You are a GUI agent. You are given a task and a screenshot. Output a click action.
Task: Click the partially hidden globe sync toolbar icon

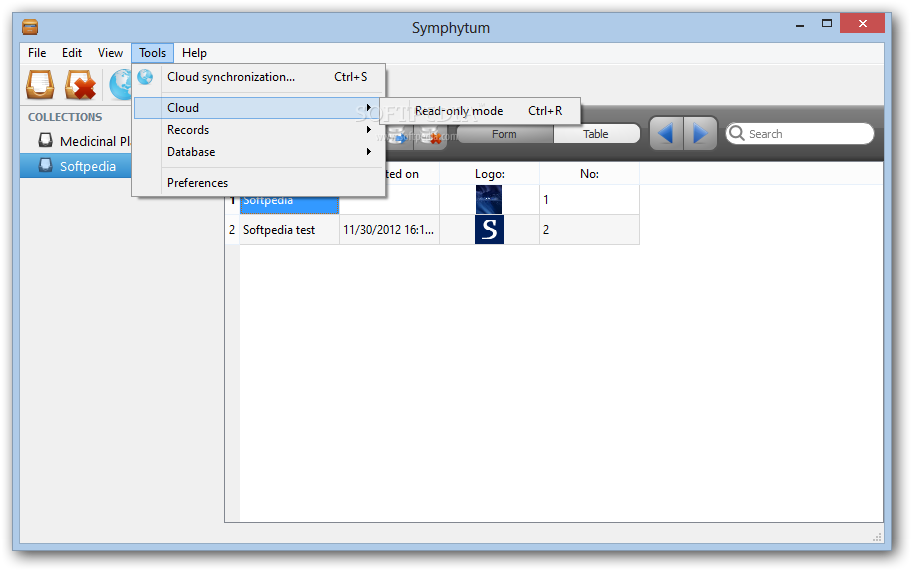point(120,84)
